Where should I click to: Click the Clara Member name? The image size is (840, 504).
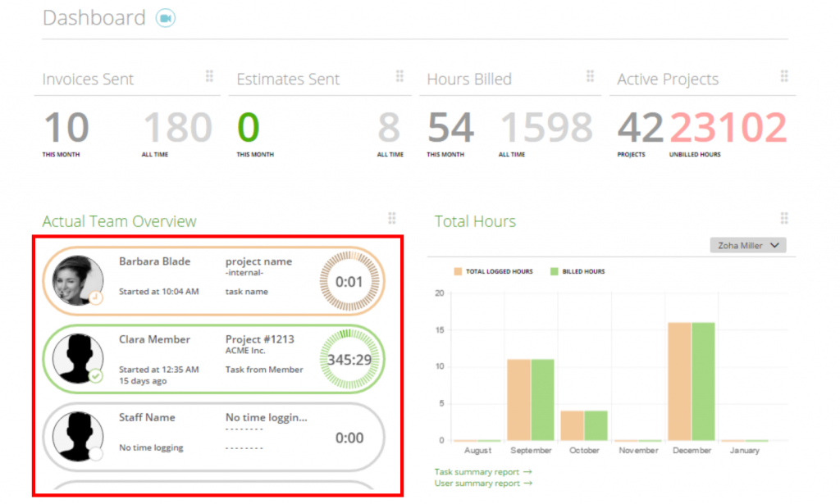[154, 339]
